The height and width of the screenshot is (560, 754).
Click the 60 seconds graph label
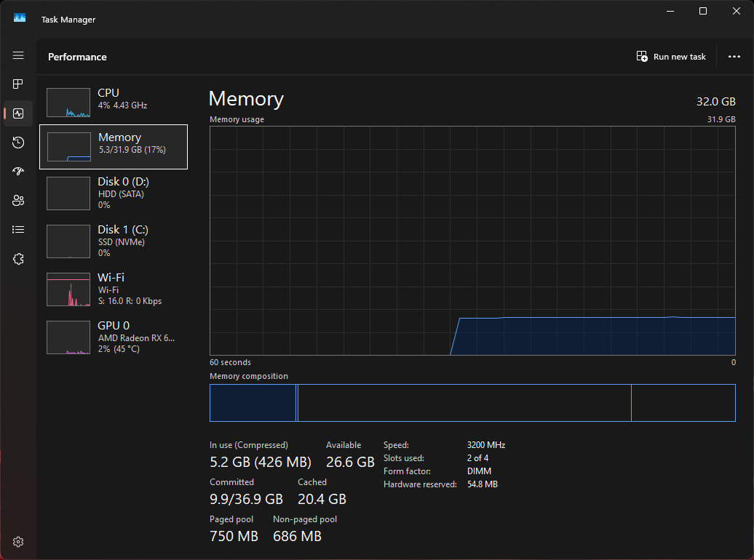(230, 362)
